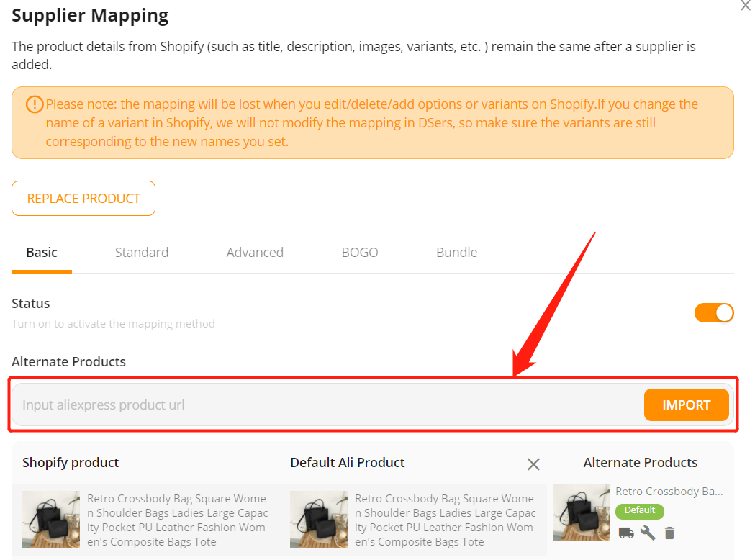Toggle the mapping Status switch
Image resolution: width=755 pixels, height=560 pixels.
click(x=713, y=313)
